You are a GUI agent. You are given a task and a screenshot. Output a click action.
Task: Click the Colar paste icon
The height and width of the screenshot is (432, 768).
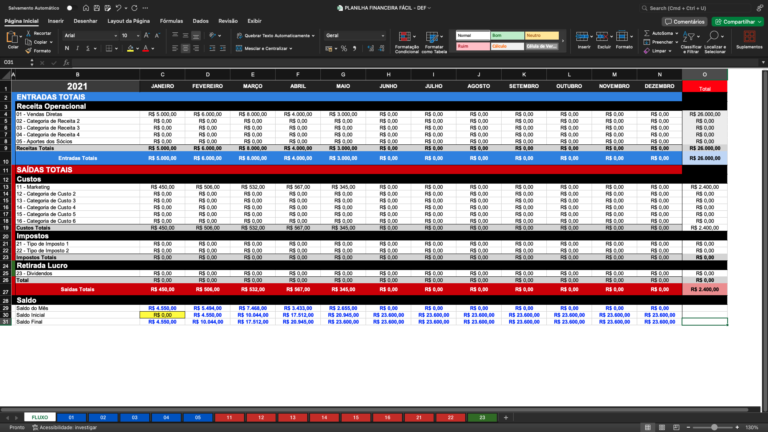point(12,38)
